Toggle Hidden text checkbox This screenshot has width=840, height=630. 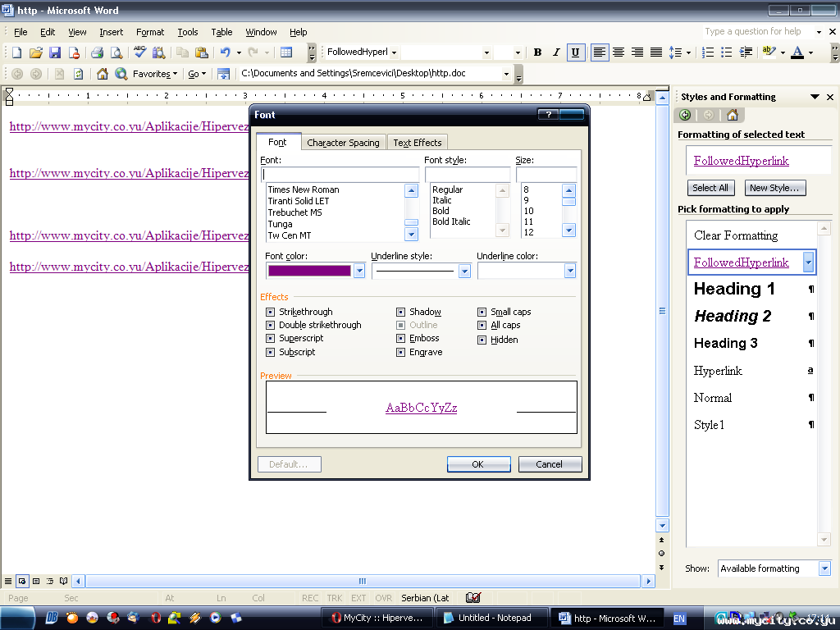482,340
